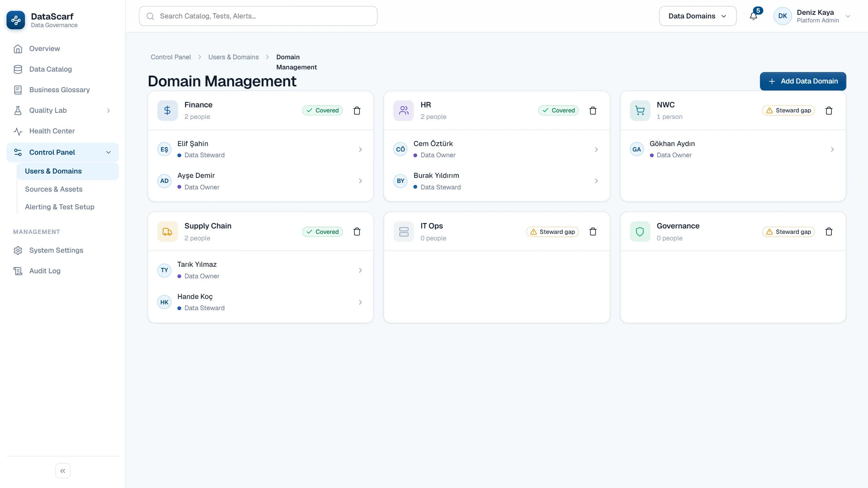Click the DK user avatar
The height and width of the screenshot is (488, 868).
tap(783, 16)
